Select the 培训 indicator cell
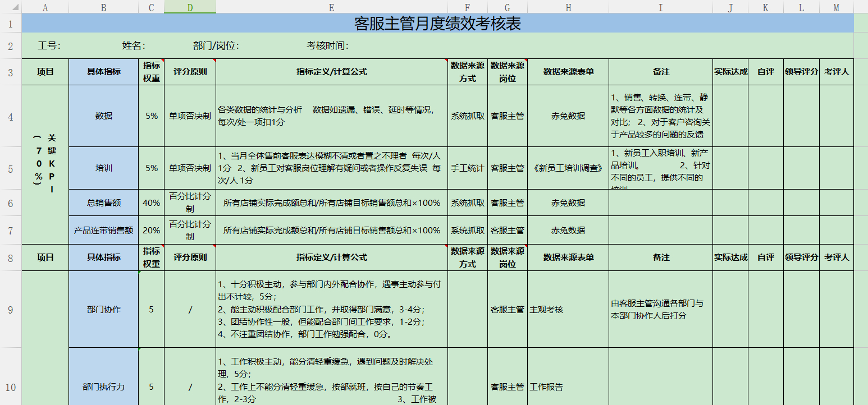868x405 pixels. click(x=103, y=168)
